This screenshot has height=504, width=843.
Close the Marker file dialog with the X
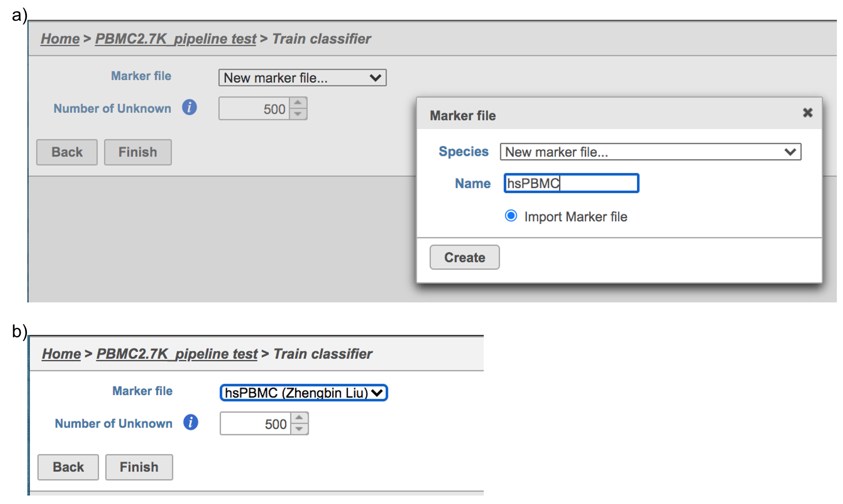(808, 113)
